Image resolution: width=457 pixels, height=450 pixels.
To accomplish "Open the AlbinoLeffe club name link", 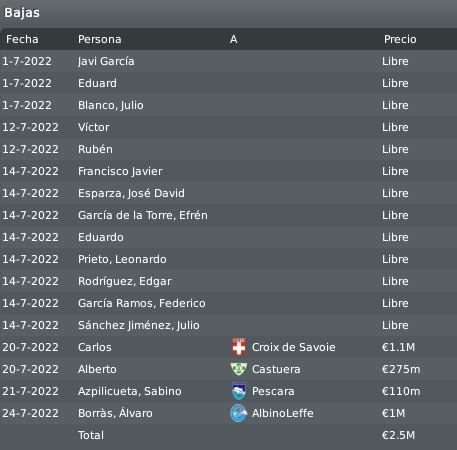I will 283,413.
